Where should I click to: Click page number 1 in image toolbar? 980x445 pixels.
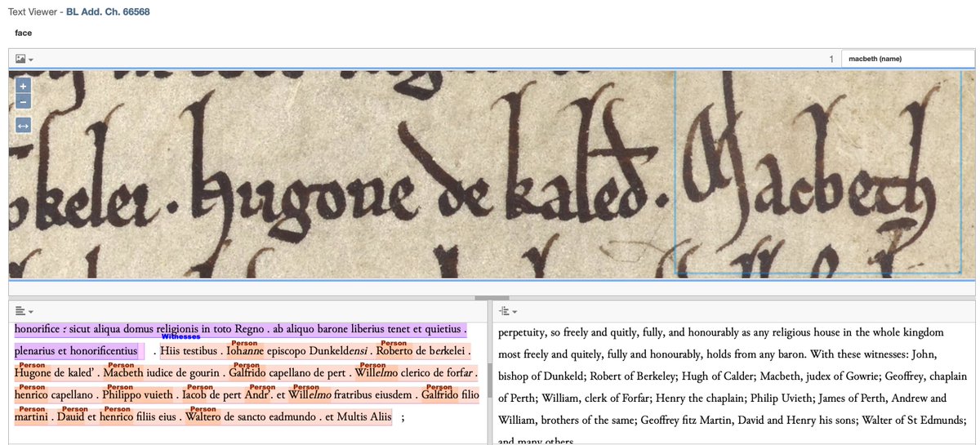tap(831, 59)
